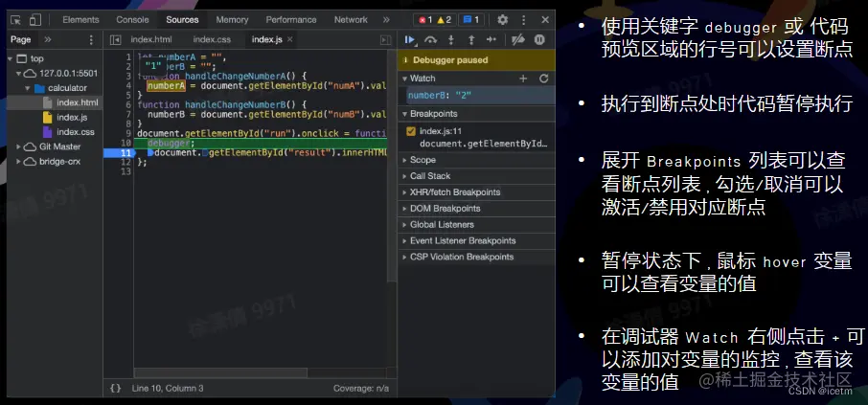Viewport: 868px width, 405px height.
Task: Click line number 10 in gutter
Action: point(126,144)
